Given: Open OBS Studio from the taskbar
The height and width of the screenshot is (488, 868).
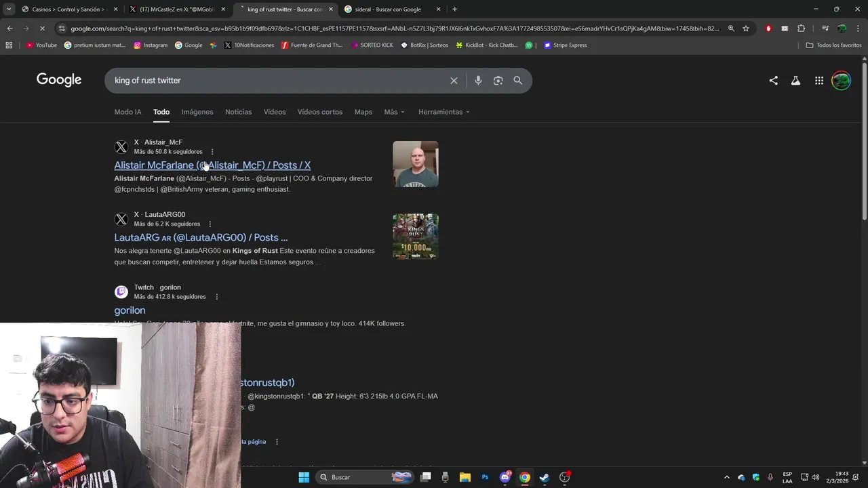Looking at the screenshot, I should point(564,477).
